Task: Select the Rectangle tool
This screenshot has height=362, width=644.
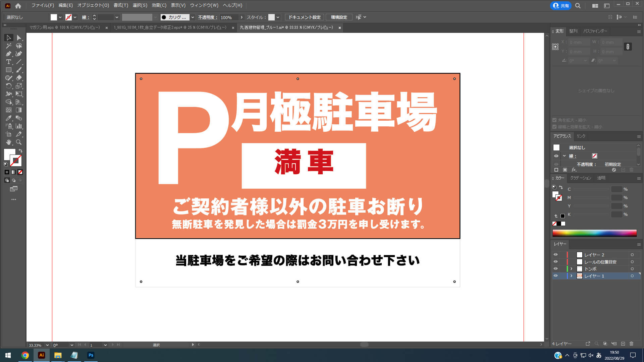Action: pyautogui.click(x=9, y=70)
